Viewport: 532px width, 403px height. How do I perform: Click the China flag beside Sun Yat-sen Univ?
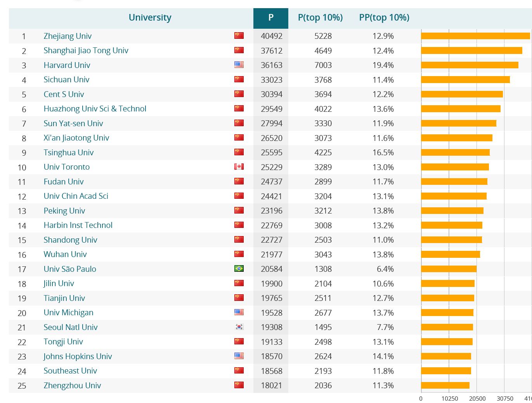(239, 123)
